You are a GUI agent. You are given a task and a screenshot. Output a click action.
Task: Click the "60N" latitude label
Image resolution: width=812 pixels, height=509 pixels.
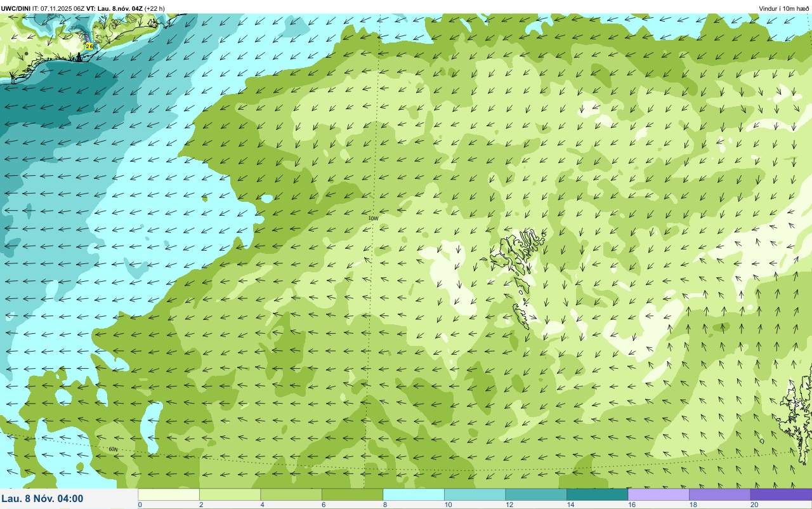(113, 449)
